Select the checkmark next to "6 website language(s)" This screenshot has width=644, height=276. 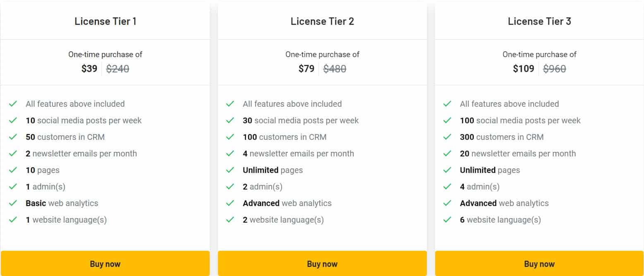pos(448,220)
